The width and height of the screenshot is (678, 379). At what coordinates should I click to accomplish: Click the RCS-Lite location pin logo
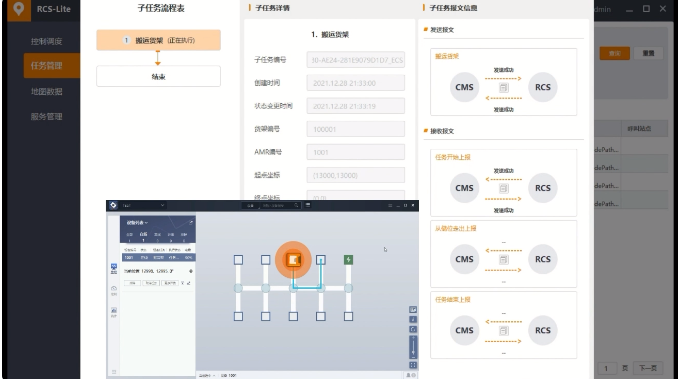point(19,9)
